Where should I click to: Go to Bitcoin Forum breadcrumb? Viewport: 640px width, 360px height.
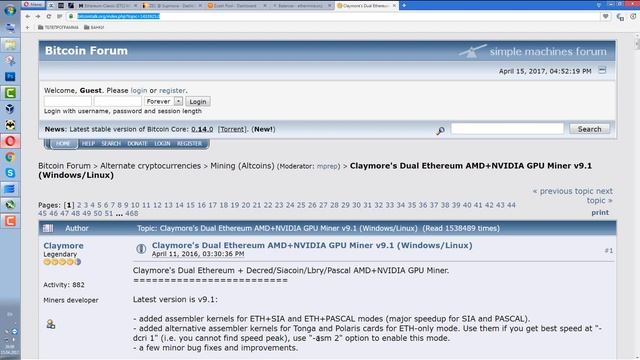pyautogui.click(x=64, y=166)
